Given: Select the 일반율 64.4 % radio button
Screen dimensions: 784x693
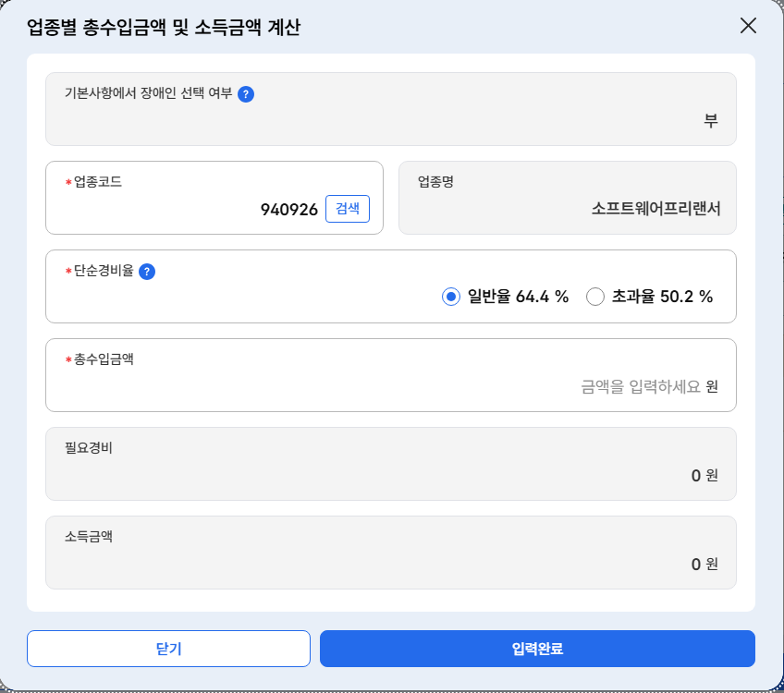Looking at the screenshot, I should coord(450,297).
